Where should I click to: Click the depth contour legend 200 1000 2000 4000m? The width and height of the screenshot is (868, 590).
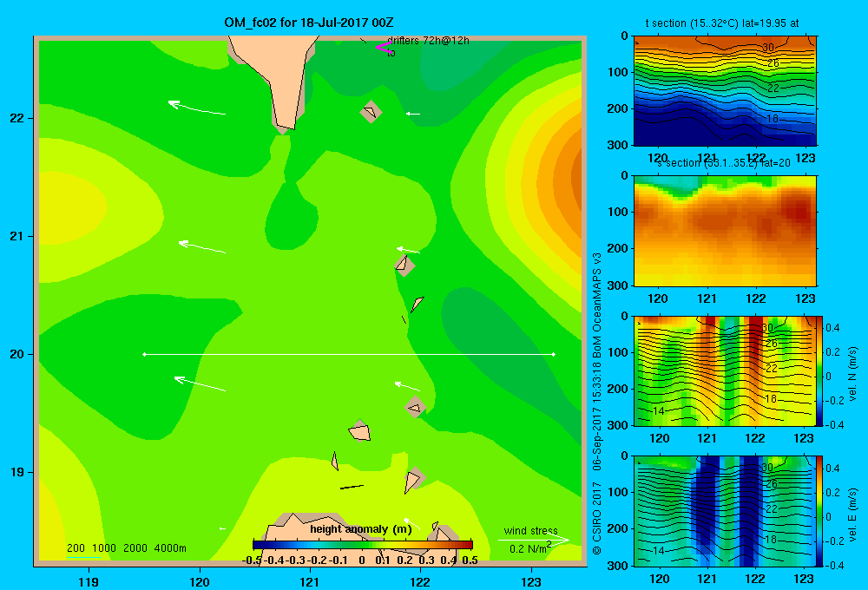click(x=126, y=548)
